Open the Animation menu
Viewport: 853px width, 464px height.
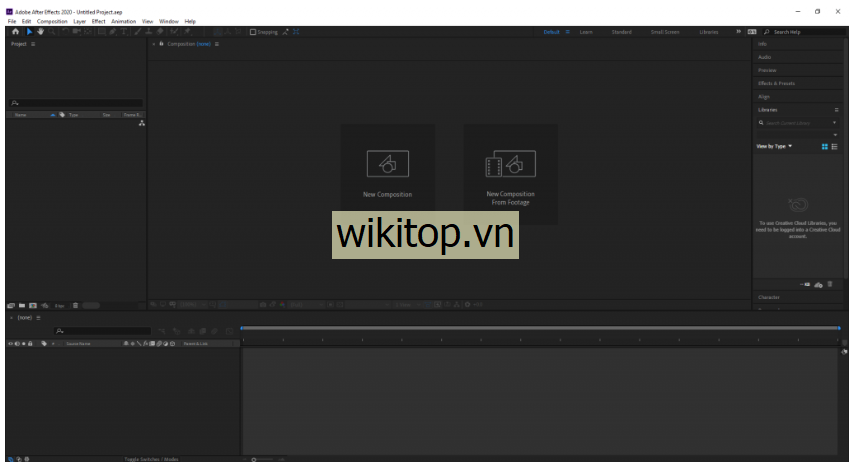(123, 21)
